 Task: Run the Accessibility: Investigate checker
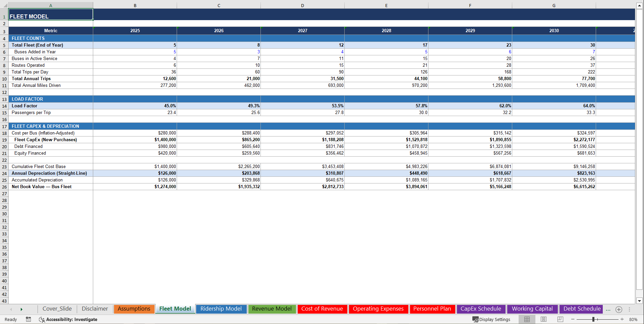click(68, 319)
